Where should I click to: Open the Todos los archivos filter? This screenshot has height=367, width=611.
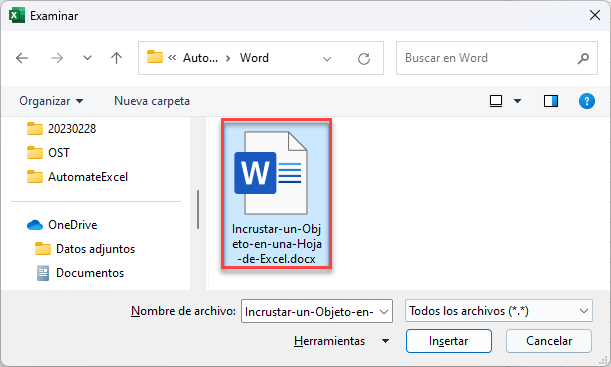click(x=499, y=311)
